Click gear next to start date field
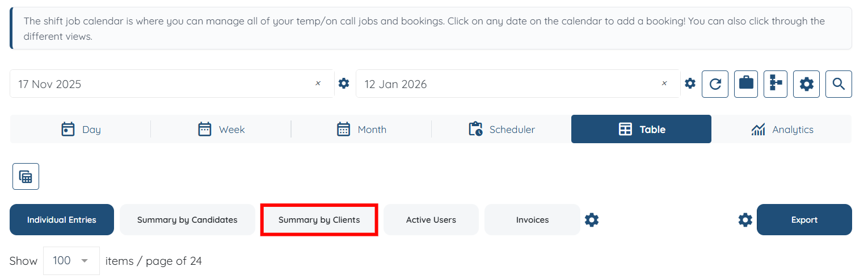This screenshot has height=279, width=868. (344, 84)
